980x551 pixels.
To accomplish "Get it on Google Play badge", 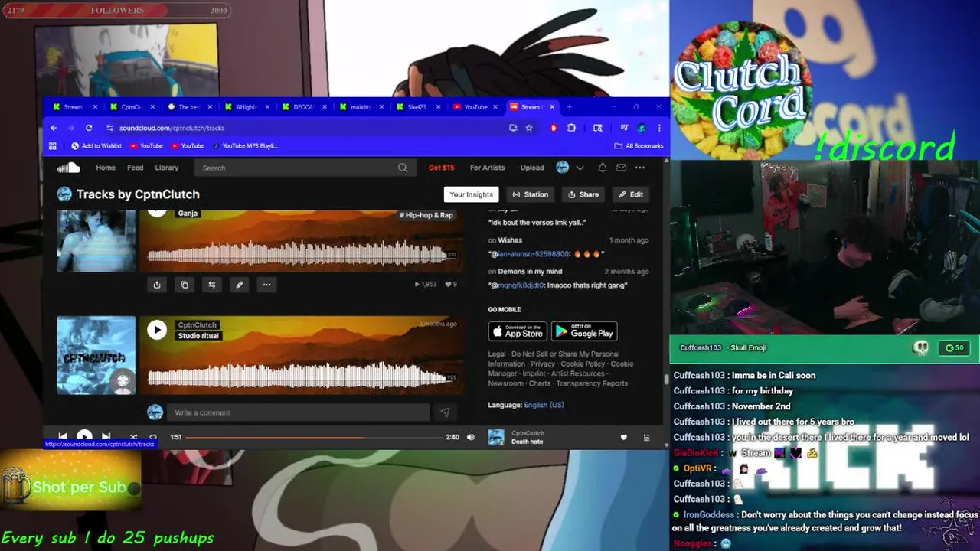I will 584,331.
